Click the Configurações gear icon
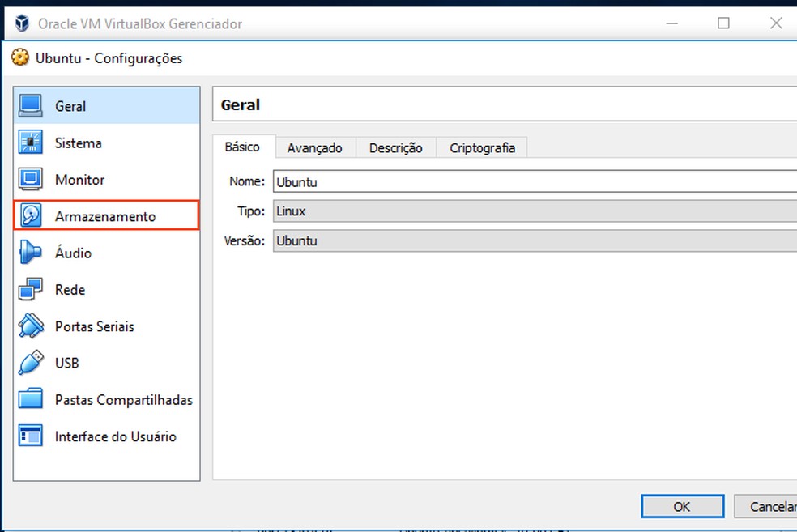The width and height of the screenshot is (797, 532). click(20, 57)
